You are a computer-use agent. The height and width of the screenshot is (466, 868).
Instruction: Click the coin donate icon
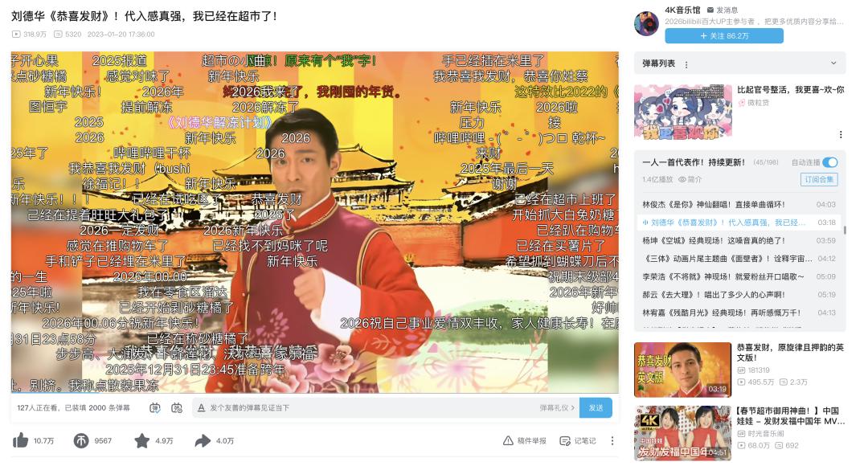click(81, 440)
